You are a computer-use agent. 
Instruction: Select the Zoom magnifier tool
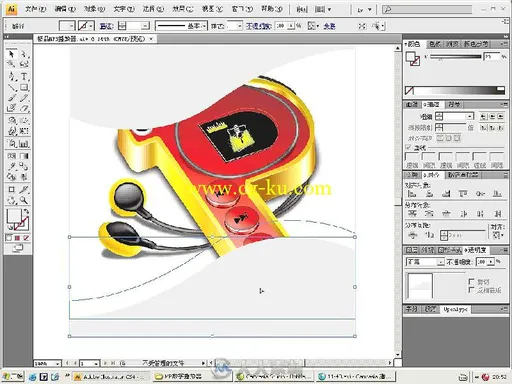24,200
